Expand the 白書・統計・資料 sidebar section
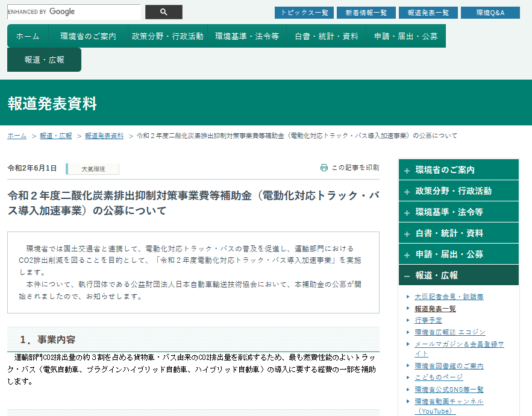The image size is (532, 416). pos(458,233)
